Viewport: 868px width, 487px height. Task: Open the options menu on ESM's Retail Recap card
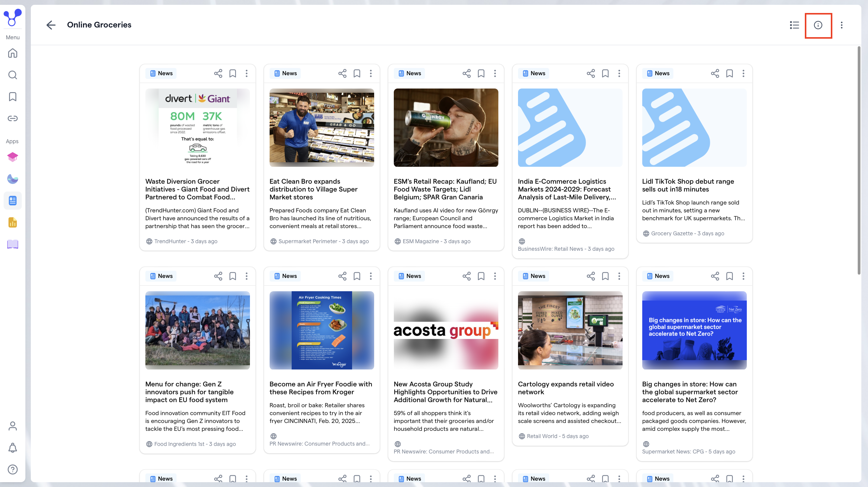click(x=495, y=73)
